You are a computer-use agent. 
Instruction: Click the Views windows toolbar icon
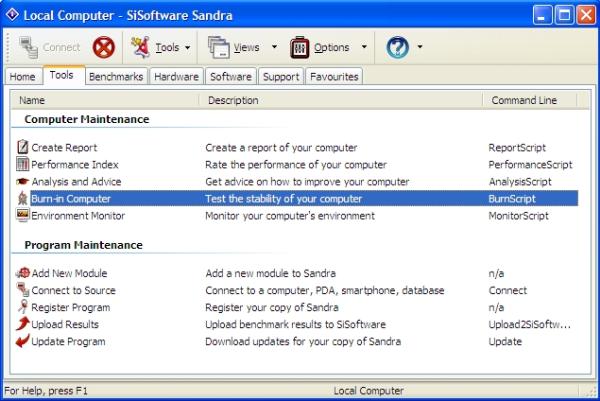coord(218,47)
